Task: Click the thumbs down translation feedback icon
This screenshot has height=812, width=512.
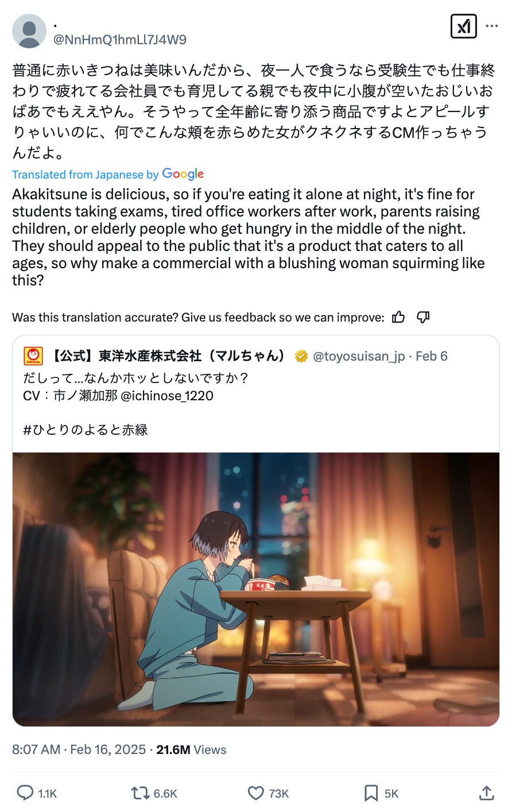Action: pyautogui.click(x=423, y=317)
